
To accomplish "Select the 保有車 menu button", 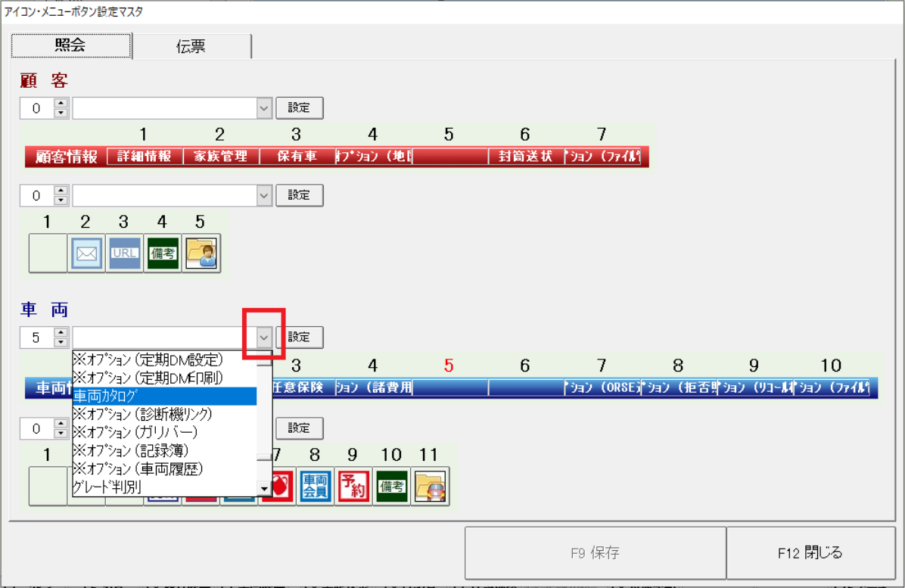I will click(297, 157).
